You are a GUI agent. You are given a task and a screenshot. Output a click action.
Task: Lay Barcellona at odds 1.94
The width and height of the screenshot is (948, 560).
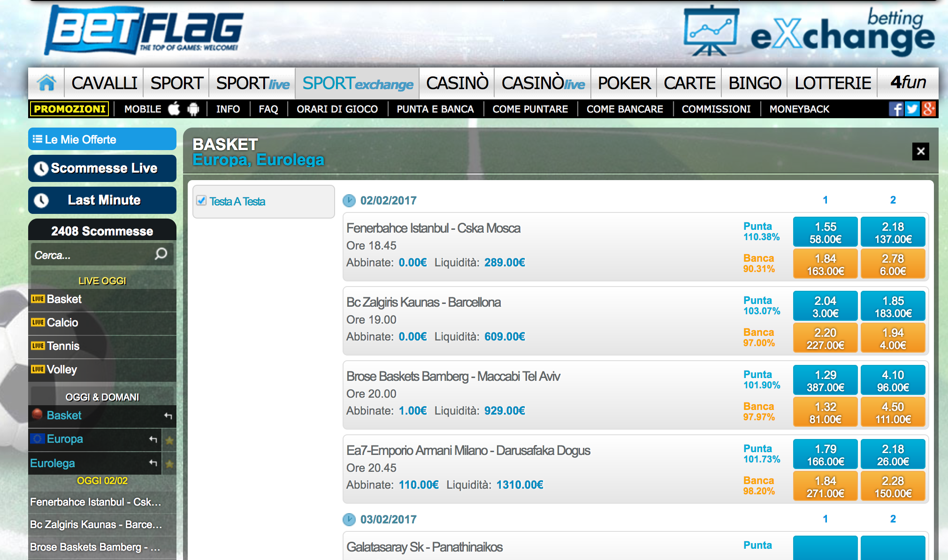point(893,338)
